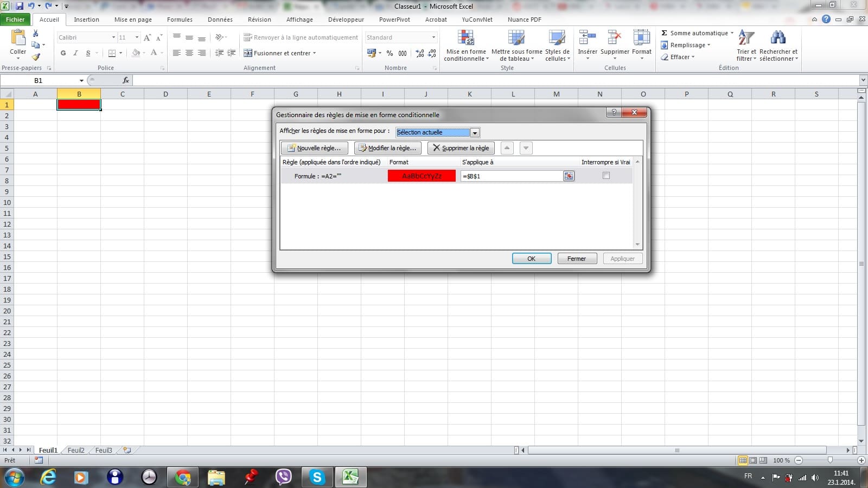The image size is (868, 488).
Task: Click the range selector icon beside =$B$1
Action: click(x=569, y=176)
